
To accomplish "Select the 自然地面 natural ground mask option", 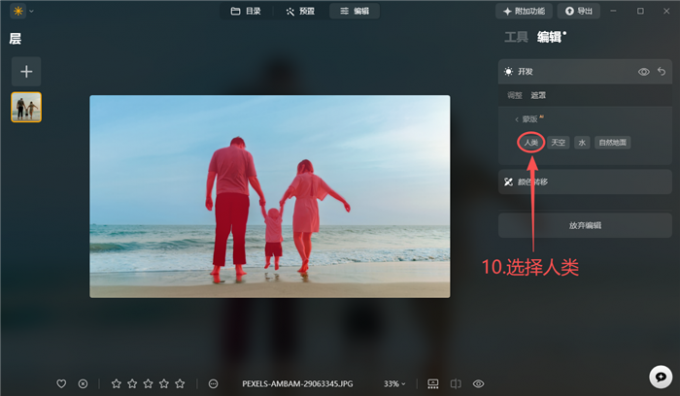I will [612, 142].
